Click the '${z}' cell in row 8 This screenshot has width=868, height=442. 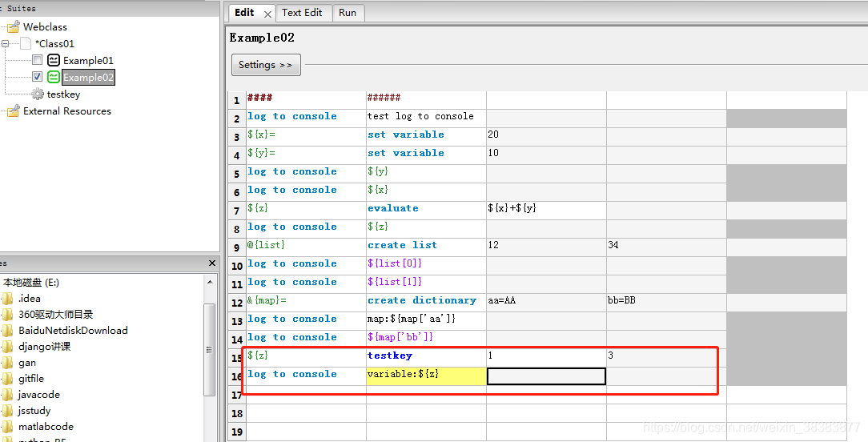pos(426,229)
